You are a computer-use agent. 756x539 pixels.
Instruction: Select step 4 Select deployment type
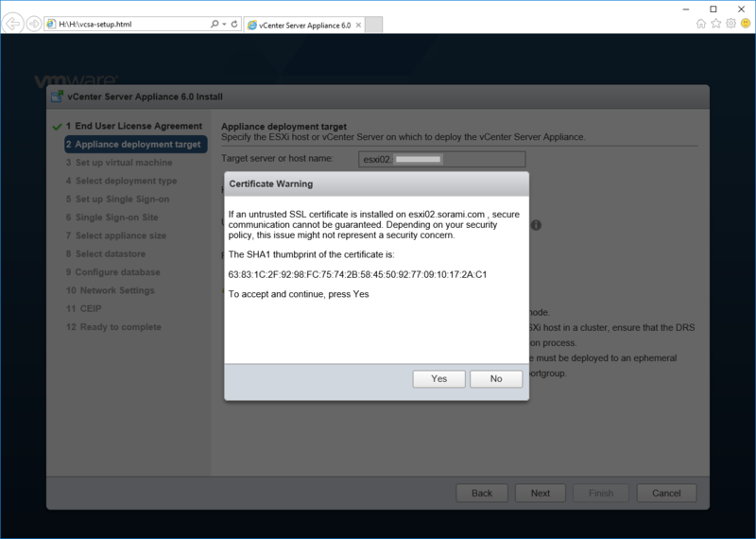click(122, 181)
